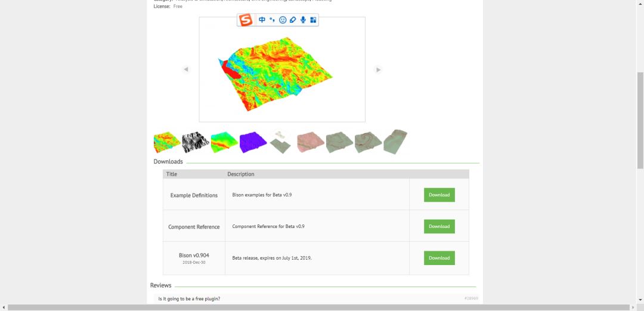Click the horizontal scrollbar right arrow
Viewport: 644px width, 311px height.
click(633, 307)
